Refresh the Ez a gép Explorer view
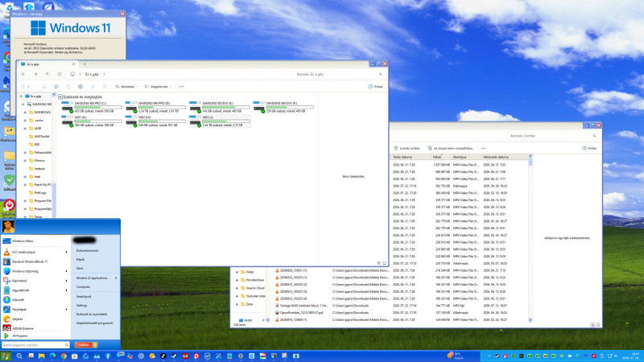Viewport: 644px width, 362px height. [60, 74]
